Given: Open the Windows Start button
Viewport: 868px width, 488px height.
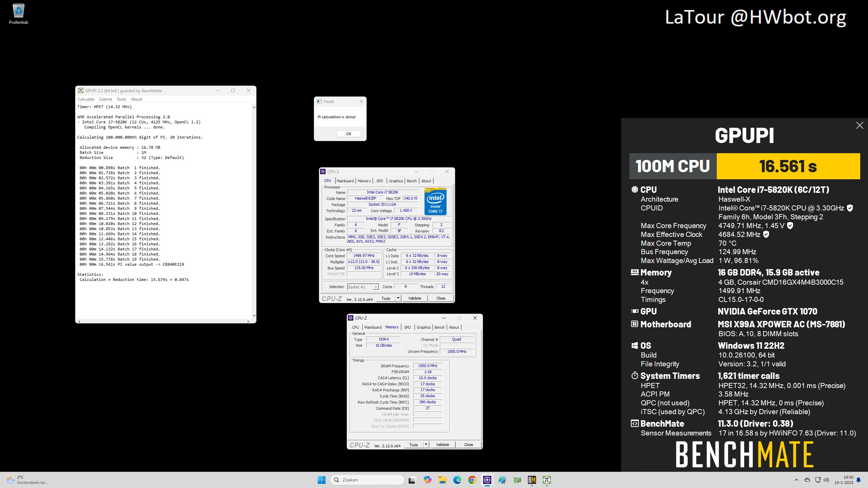Looking at the screenshot, I should point(321,480).
